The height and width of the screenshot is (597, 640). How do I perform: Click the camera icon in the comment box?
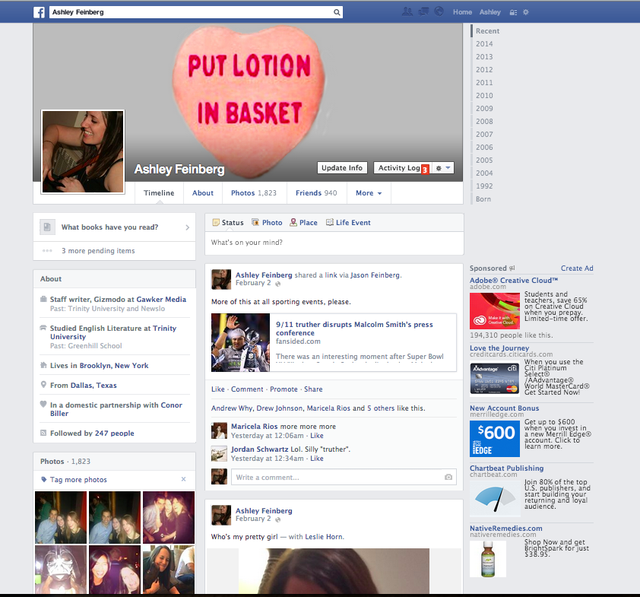pyautogui.click(x=447, y=477)
